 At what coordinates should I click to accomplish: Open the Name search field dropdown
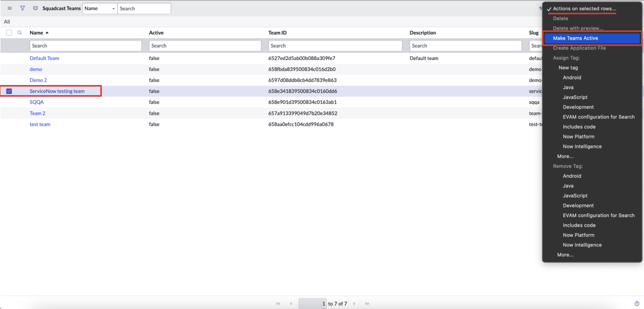[99, 8]
